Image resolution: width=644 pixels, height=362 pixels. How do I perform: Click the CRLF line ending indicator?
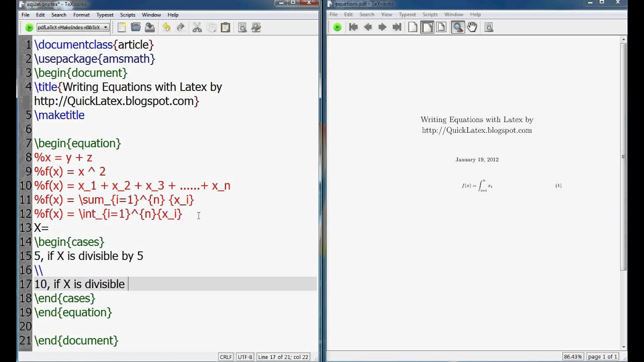point(226,357)
